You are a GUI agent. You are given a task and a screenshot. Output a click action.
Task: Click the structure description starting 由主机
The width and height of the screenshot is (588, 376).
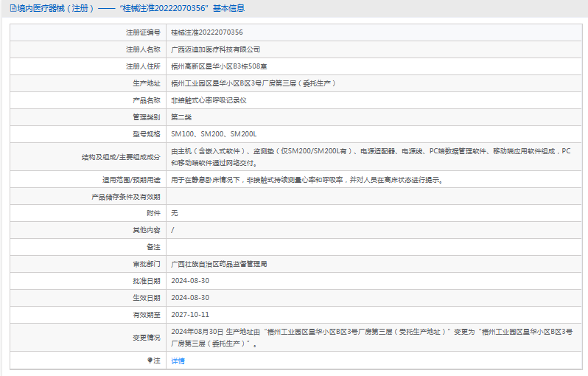[x=371, y=157]
